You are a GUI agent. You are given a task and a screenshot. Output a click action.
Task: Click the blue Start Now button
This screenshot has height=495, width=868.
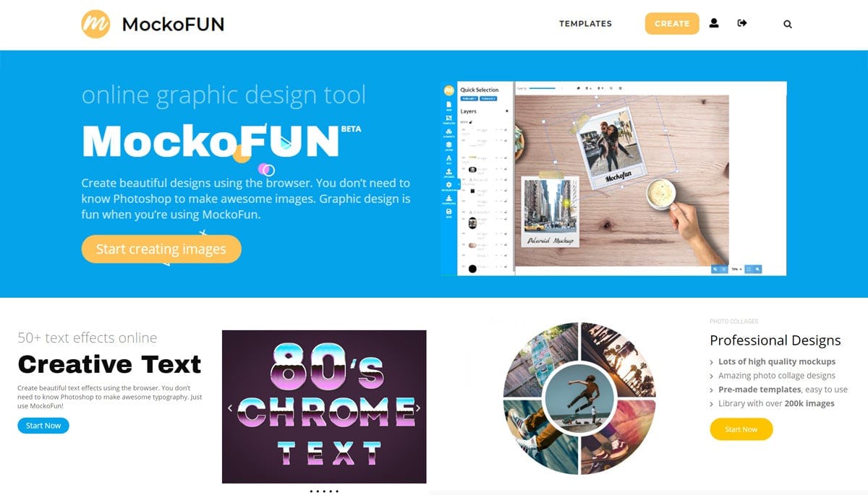pyautogui.click(x=43, y=426)
